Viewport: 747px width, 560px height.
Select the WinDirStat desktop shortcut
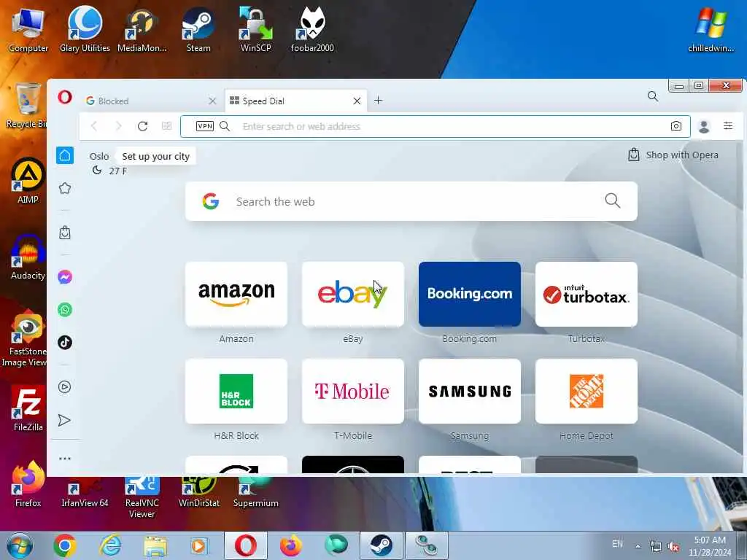pos(199,493)
